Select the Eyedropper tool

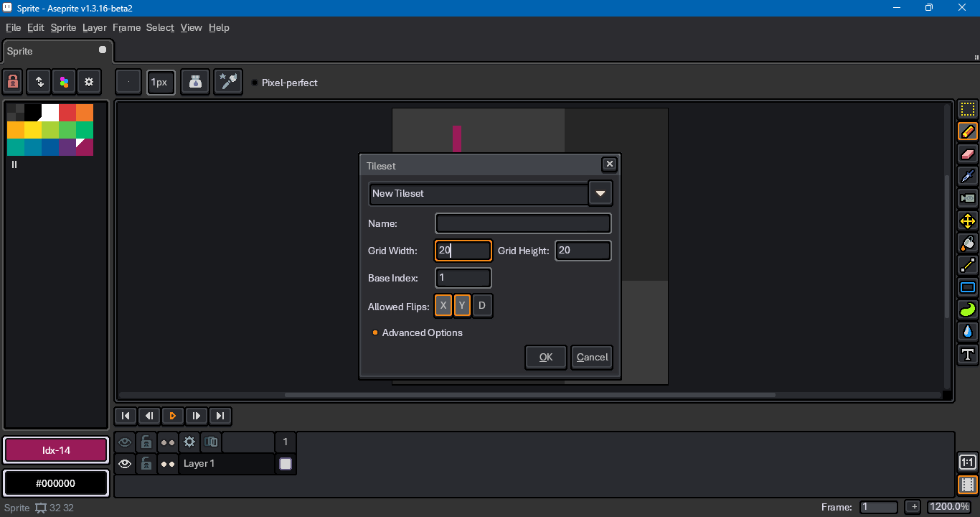[968, 177]
